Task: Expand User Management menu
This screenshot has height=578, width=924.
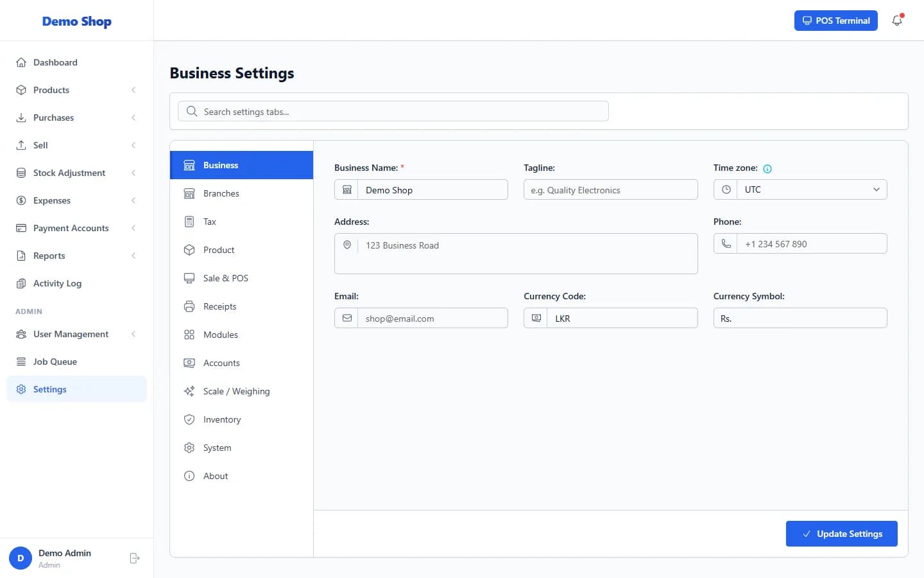Action: [76, 334]
